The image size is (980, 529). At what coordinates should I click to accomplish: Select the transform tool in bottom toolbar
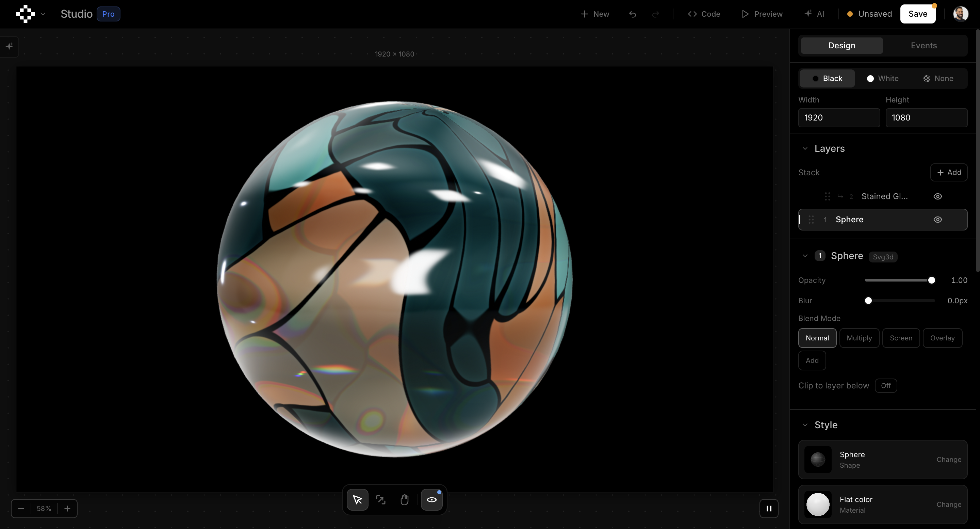point(380,500)
